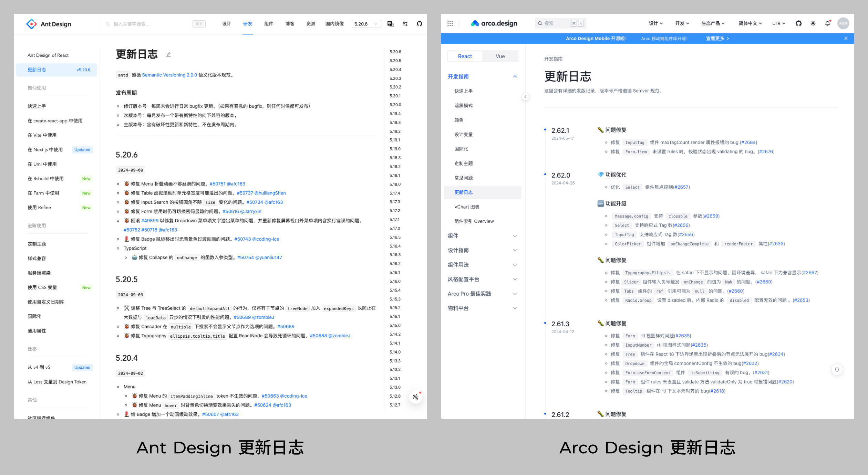This screenshot has height=475, width=868.
Task: Focus Arco 搜索 search field
Action: 560,23
